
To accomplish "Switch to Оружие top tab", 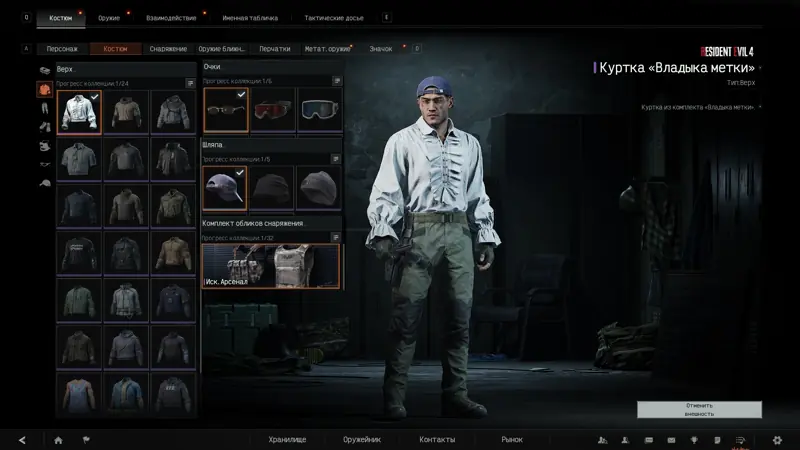I will (109, 18).
